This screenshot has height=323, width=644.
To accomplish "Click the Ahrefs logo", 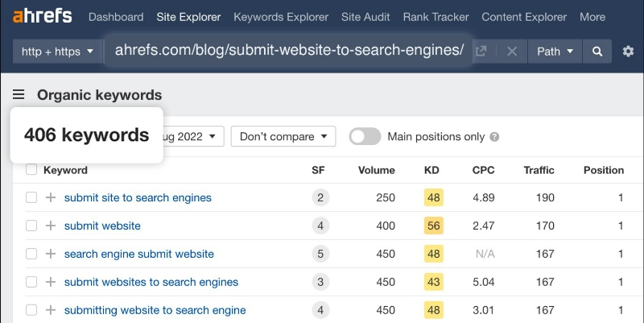I will [41, 16].
